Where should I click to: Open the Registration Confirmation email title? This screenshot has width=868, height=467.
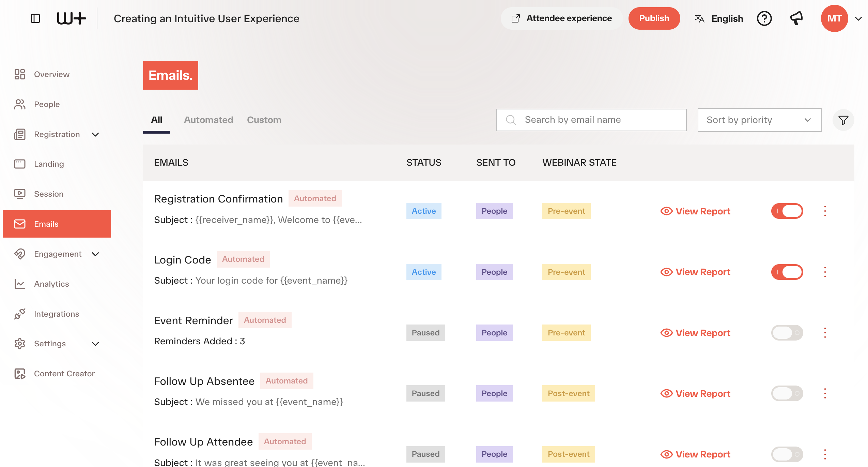(x=218, y=199)
